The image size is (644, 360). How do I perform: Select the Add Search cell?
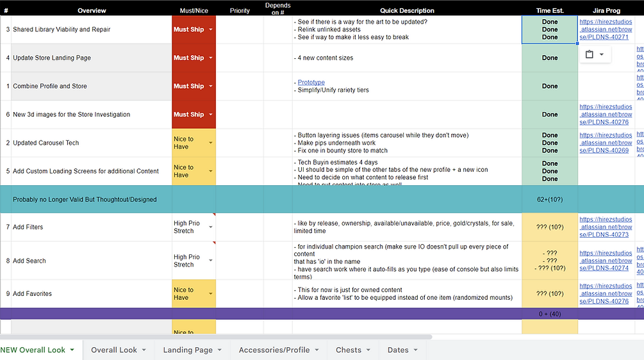click(91, 261)
